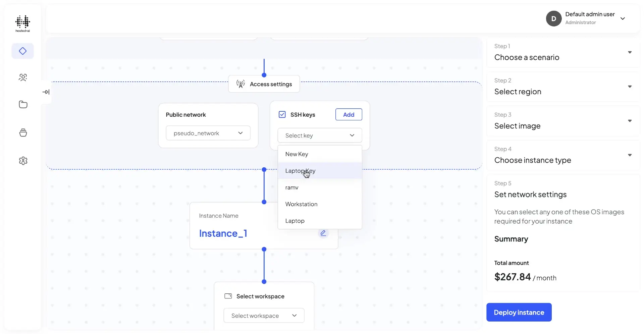Select Laptop Key from the key list
This screenshot has height=334, width=644.
[300, 171]
